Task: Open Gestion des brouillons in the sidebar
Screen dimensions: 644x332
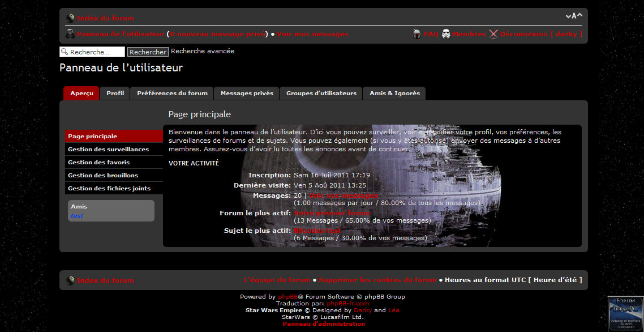Action: (x=114, y=175)
